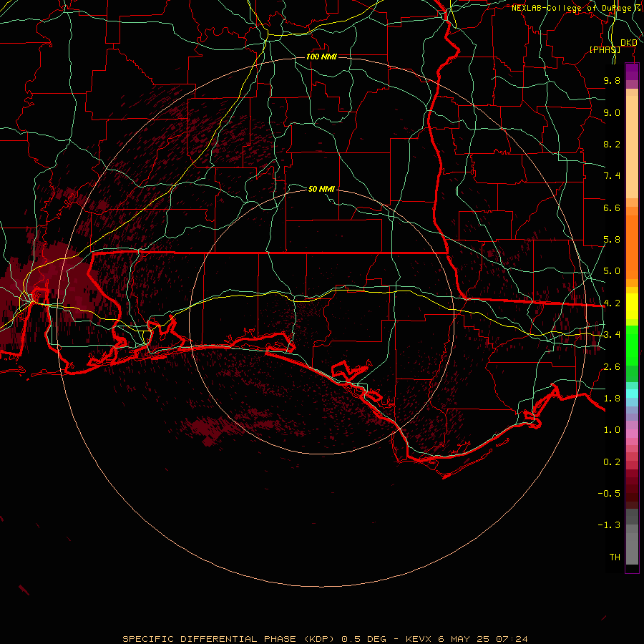The height and width of the screenshot is (644, 644).
Task: Click the -0.5 value on the color scale
Action: 609,494
